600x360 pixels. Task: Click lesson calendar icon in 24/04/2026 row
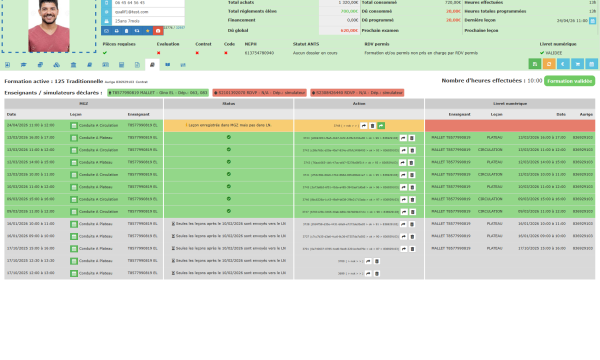pos(74,125)
